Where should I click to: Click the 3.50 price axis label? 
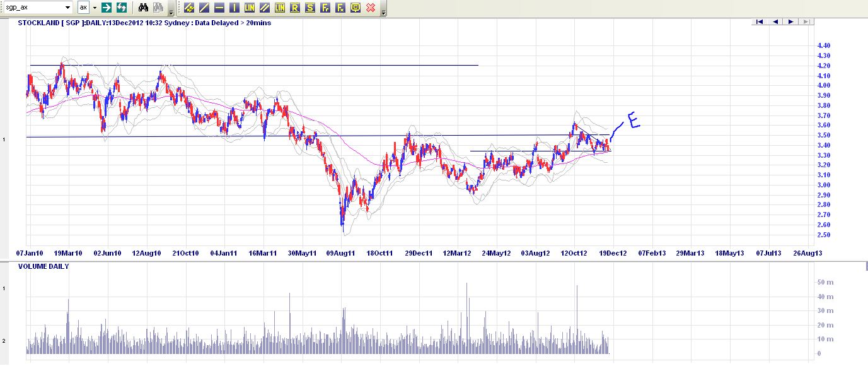click(x=823, y=135)
